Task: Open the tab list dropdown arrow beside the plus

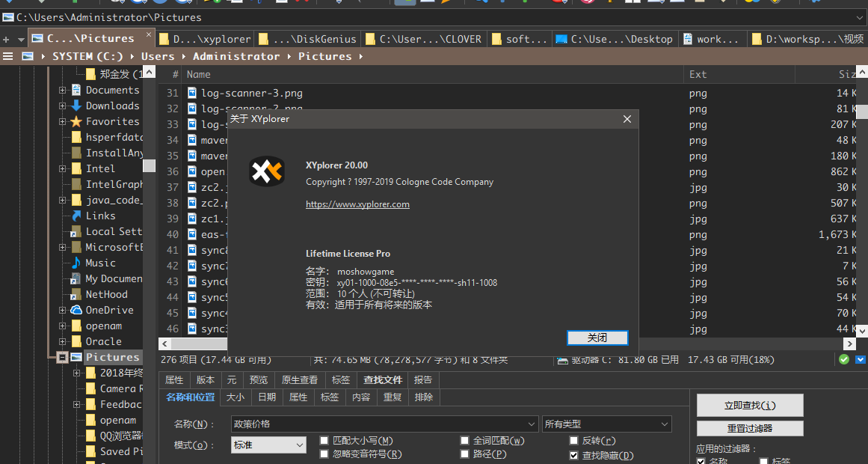Action: (21, 40)
